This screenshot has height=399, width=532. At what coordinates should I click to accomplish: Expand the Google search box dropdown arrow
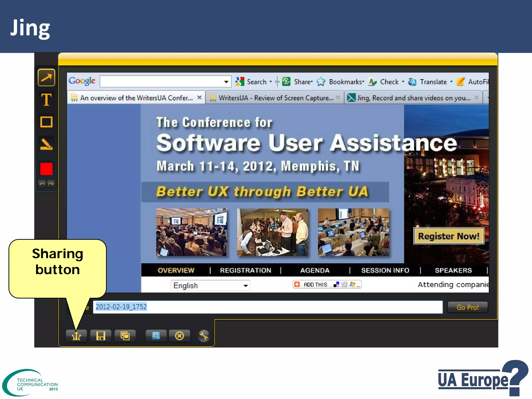[227, 82]
